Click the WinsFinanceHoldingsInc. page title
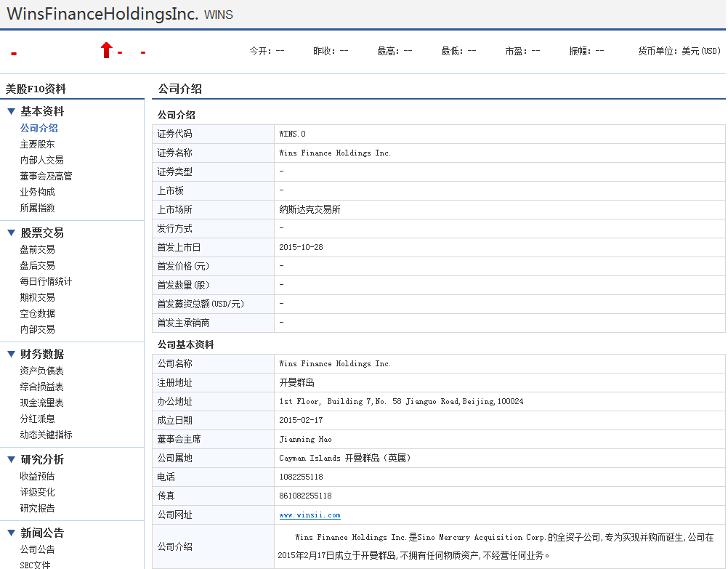Image resolution: width=728 pixels, height=569 pixels. point(102,14)
